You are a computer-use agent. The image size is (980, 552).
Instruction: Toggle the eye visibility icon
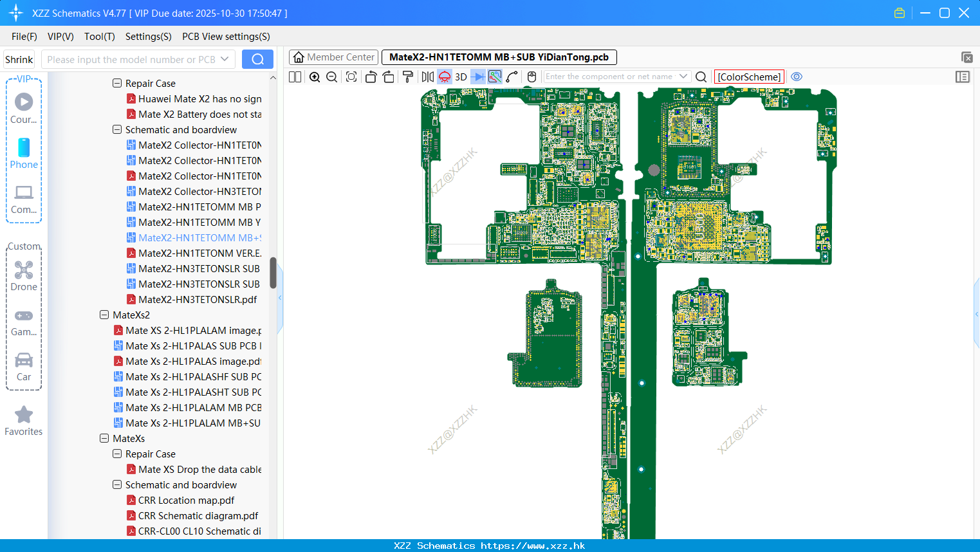click(797, 77)
